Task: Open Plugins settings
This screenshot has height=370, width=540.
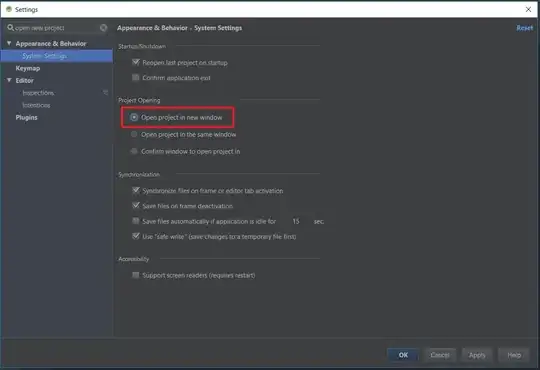Action: [27, 117]
